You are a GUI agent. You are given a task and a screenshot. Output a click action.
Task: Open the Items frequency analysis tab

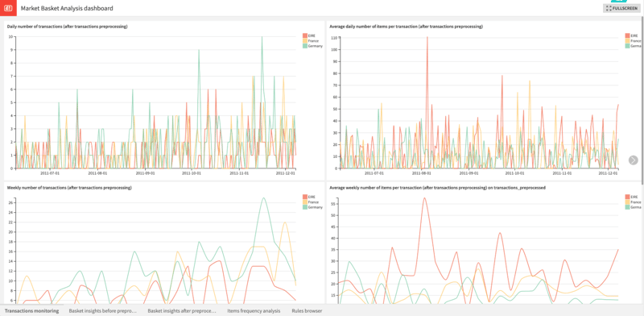[x=254, y=311]
